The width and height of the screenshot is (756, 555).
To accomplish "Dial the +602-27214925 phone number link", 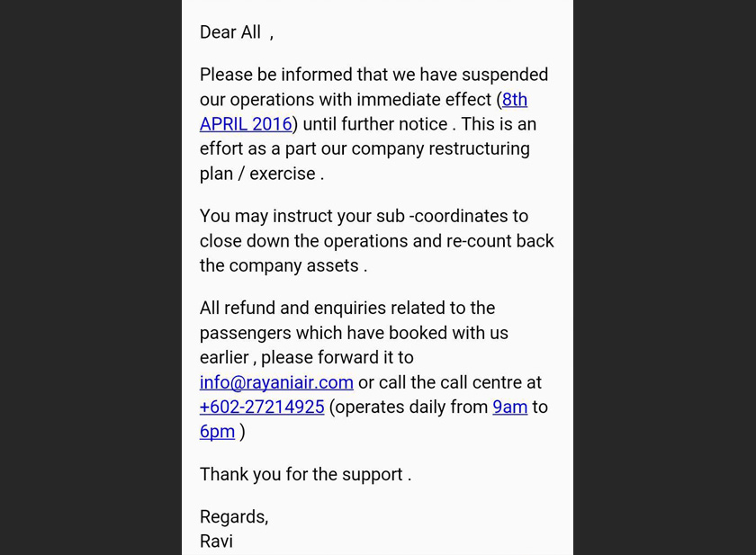I will click(262, 407).
